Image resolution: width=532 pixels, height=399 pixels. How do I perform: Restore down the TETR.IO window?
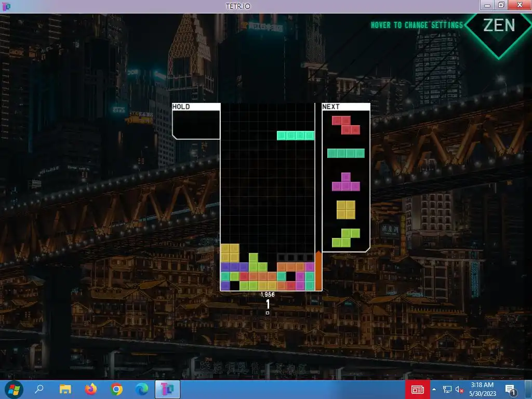(x=501, y=5)
